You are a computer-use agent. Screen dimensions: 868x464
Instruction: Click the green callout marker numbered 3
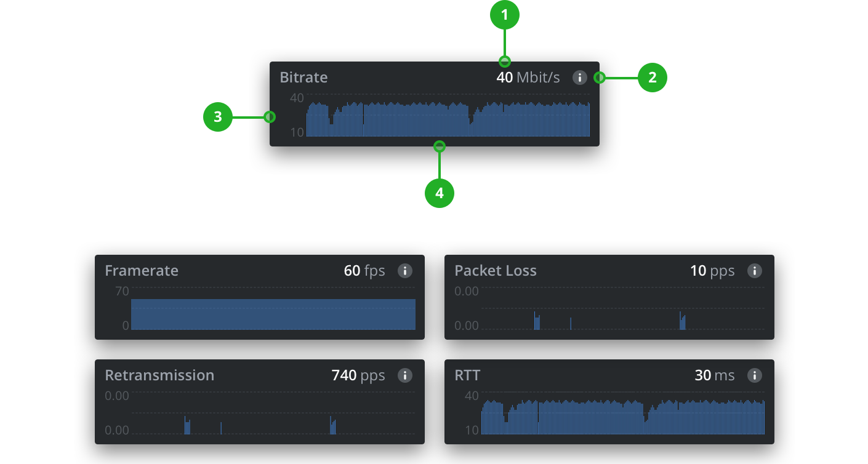218,117
